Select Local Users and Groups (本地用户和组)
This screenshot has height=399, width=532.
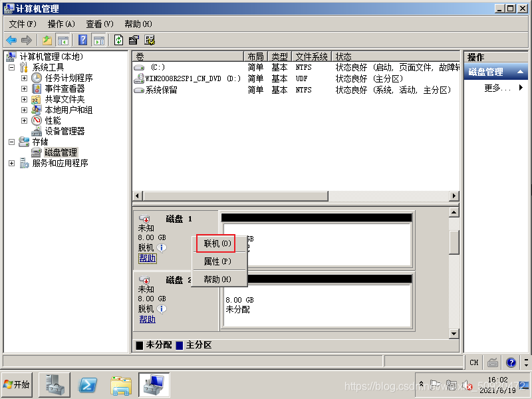click(68, 110)
